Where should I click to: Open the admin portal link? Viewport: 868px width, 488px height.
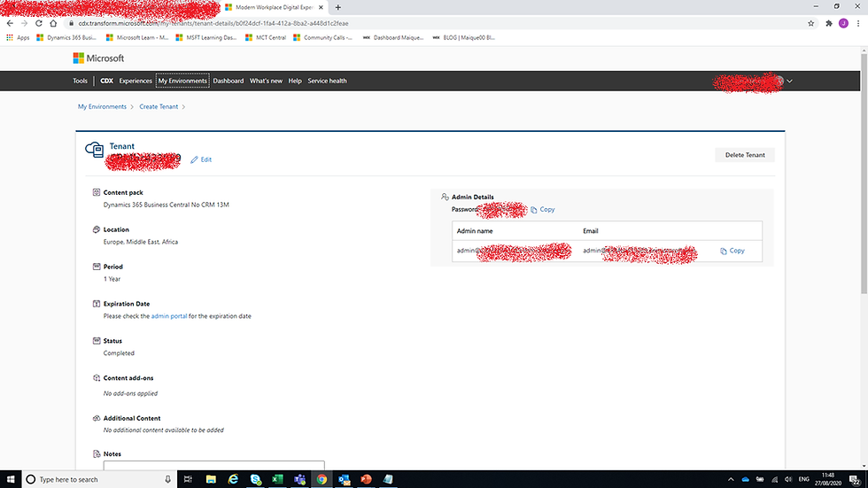(169, 316)
